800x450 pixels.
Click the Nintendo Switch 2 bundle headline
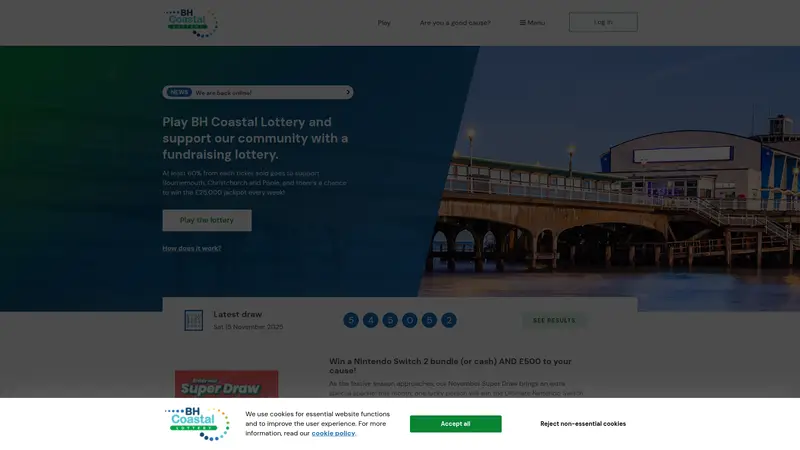pyautogui.click(x=451, y=366)
